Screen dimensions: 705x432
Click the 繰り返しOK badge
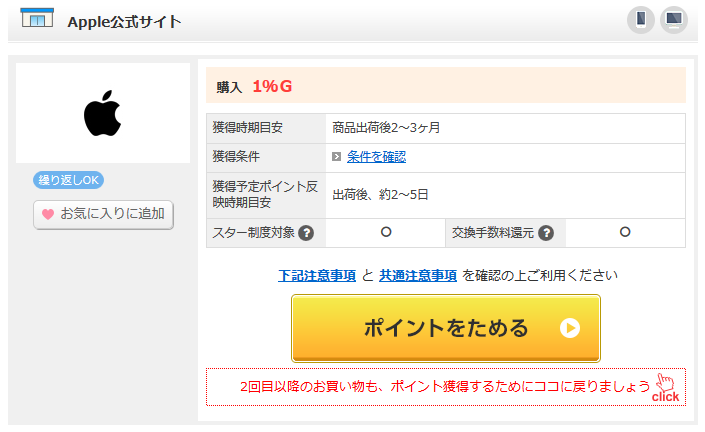click(69, 180)
